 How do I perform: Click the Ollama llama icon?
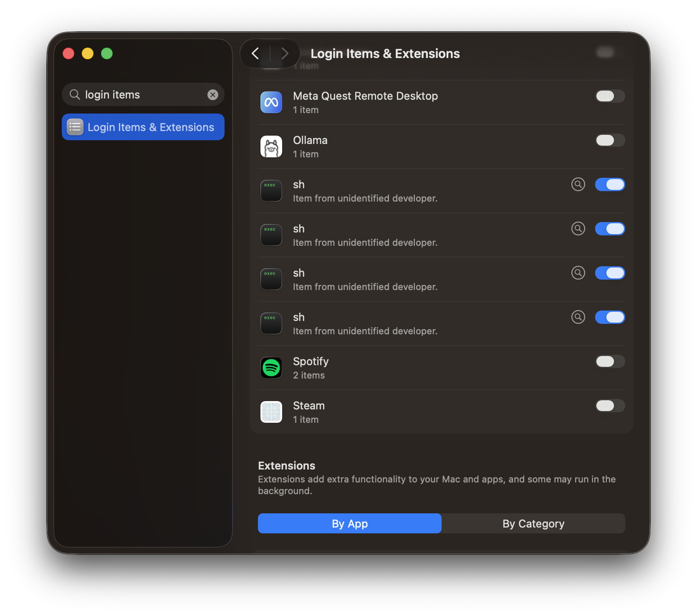[x=271, y=146]
